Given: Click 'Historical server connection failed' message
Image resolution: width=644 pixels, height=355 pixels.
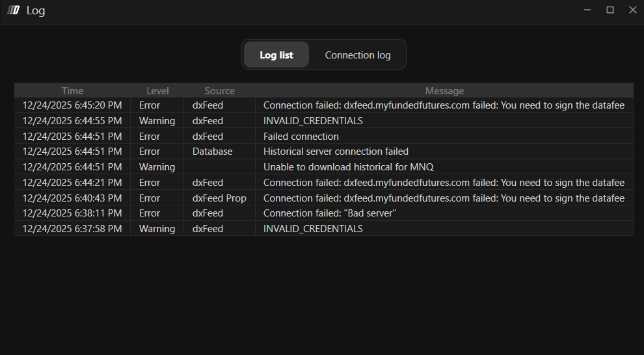Looking at the screenshot, I should [336, 151].
